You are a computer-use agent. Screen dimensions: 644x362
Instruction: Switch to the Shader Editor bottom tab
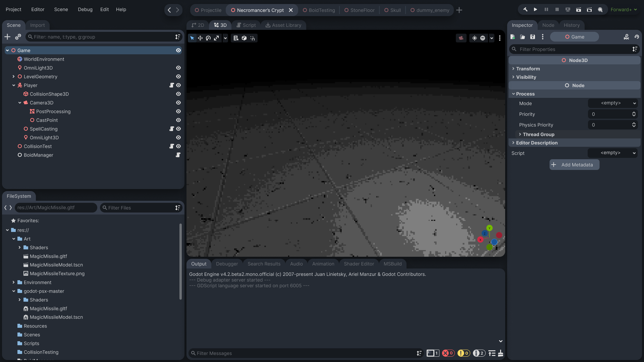[x=359, y=264]
